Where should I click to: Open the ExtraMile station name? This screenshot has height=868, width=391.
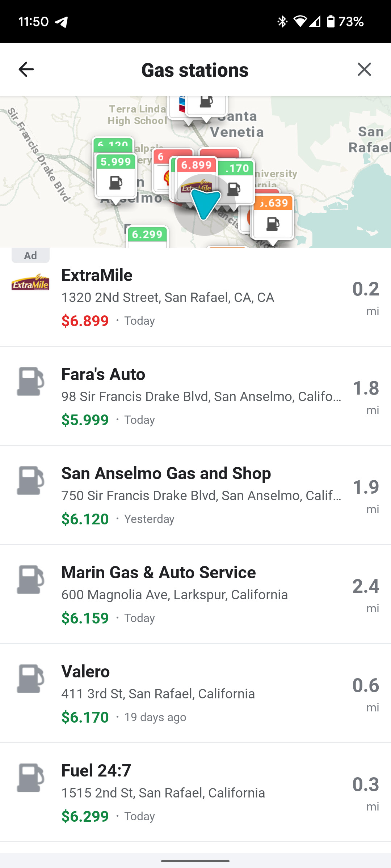[x=97, y=275]
